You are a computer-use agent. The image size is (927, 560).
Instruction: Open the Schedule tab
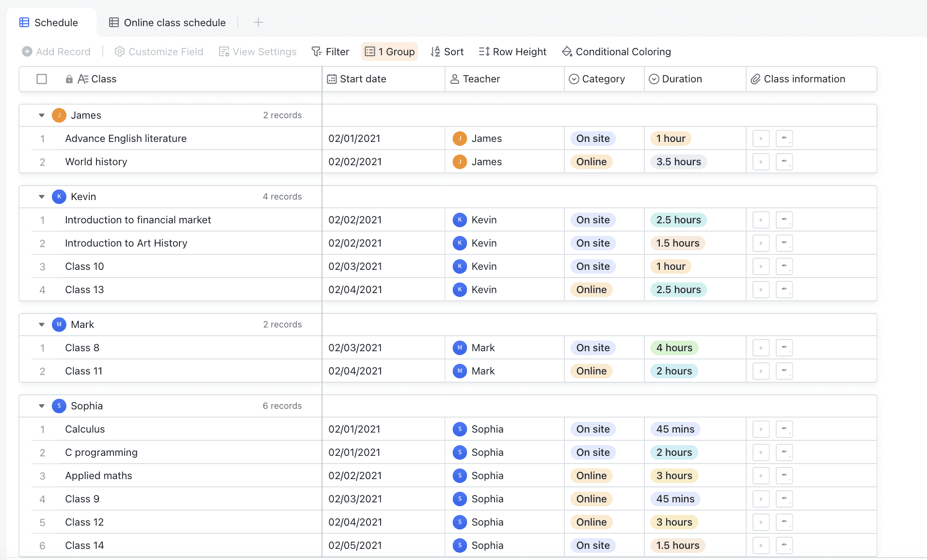(x=48, y=22)
